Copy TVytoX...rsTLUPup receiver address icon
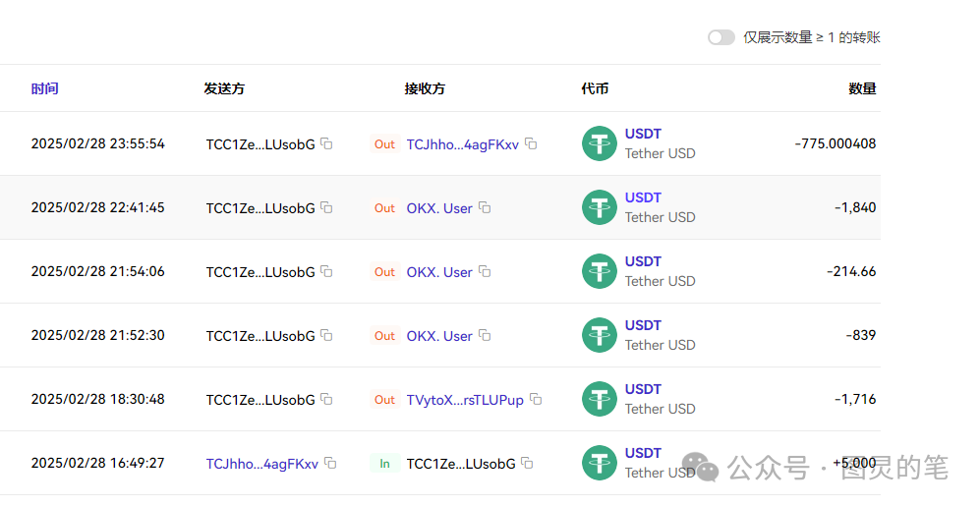The image size is (980, 507). [536, 399]
